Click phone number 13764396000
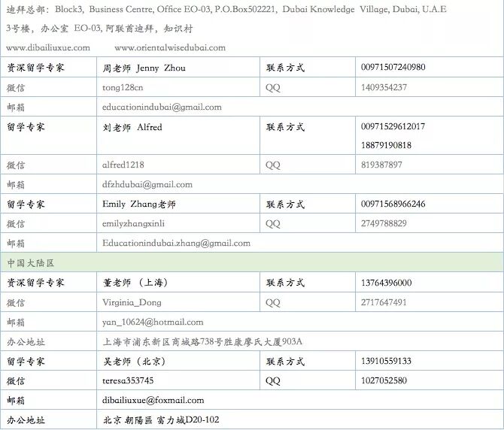The height and width of the screenshot is (430, 504). click(x=386, y=283)
